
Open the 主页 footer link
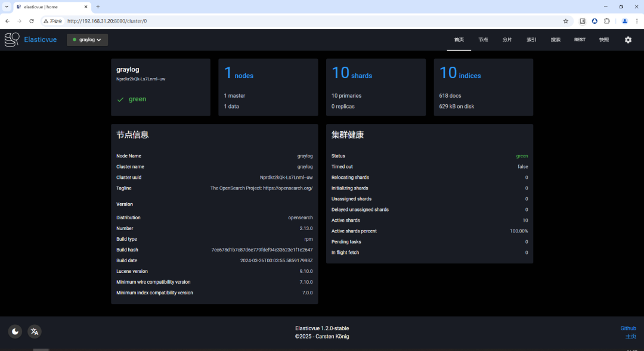click(x=630, y=336)
